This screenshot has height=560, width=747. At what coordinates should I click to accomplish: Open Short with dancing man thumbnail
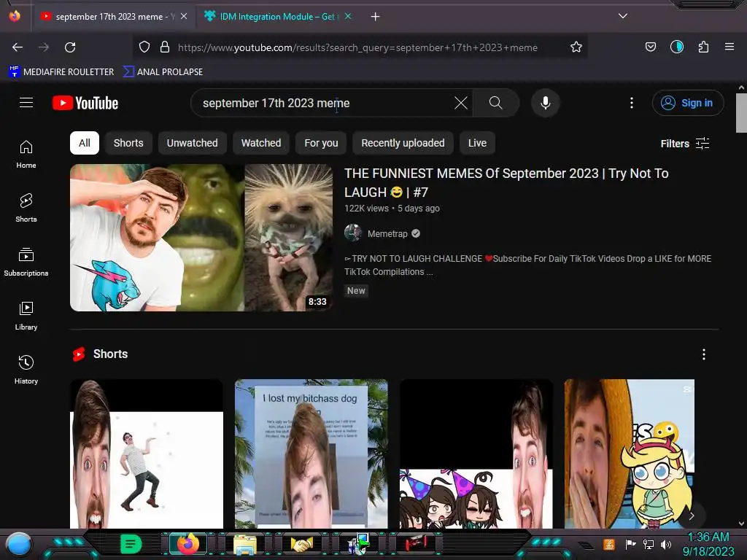pyautogui.click(x=146, y=454)
